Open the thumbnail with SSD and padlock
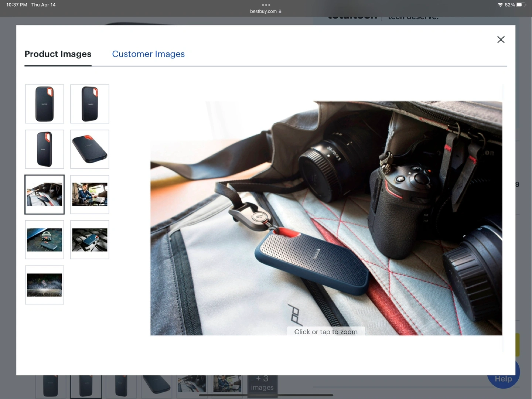 point(44,240)
